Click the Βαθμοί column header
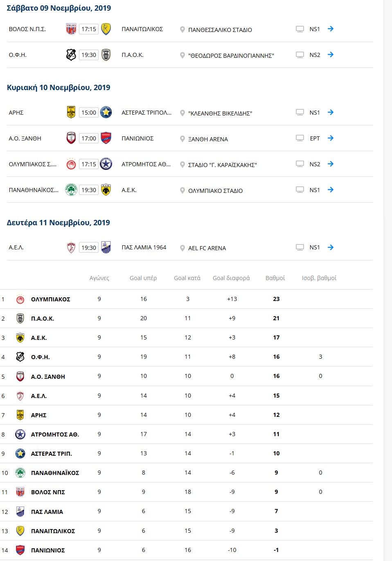This screenshot has width=392, height=561. tap(275, 278)
